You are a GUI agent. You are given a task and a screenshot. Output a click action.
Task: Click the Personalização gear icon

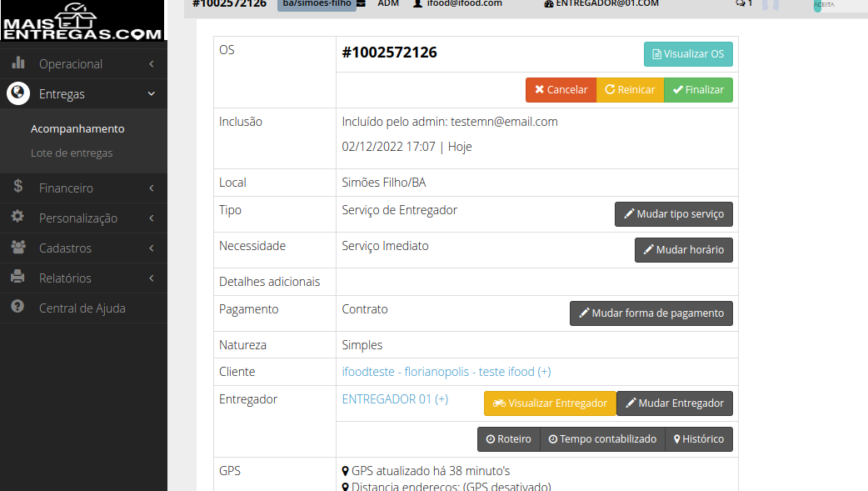[17, 216]
